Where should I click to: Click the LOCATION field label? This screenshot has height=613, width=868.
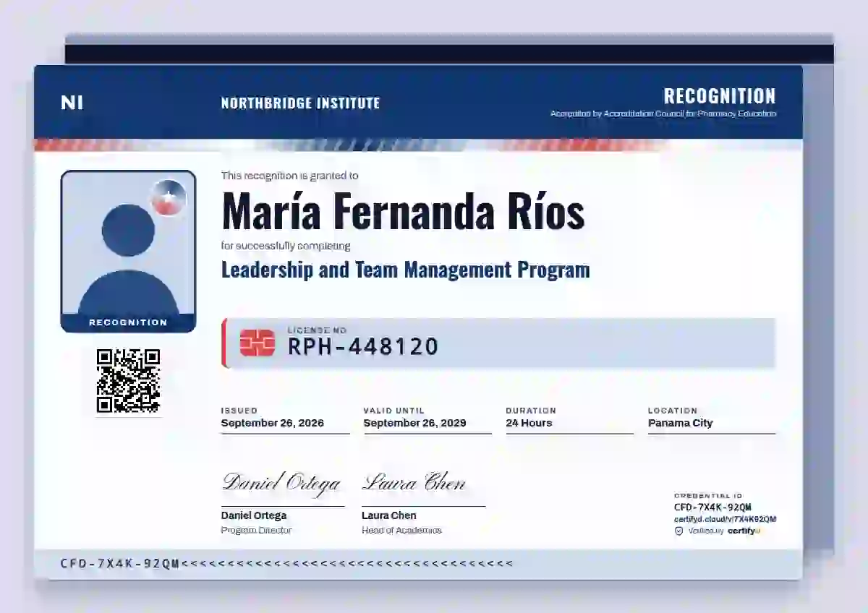click(673, 411)
